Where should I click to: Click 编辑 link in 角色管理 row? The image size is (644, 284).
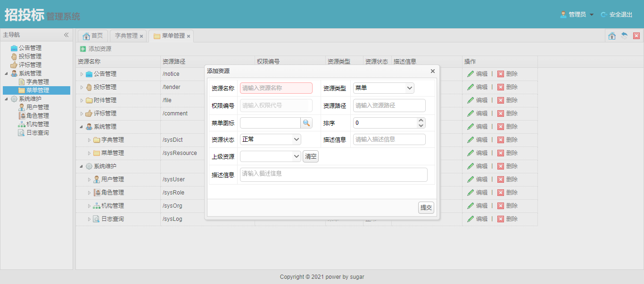click(482, 193)
